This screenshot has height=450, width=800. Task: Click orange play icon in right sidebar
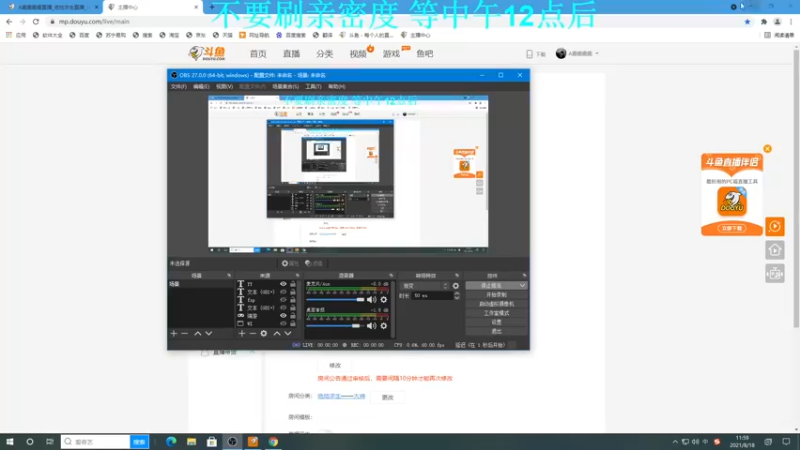[774, 226]
